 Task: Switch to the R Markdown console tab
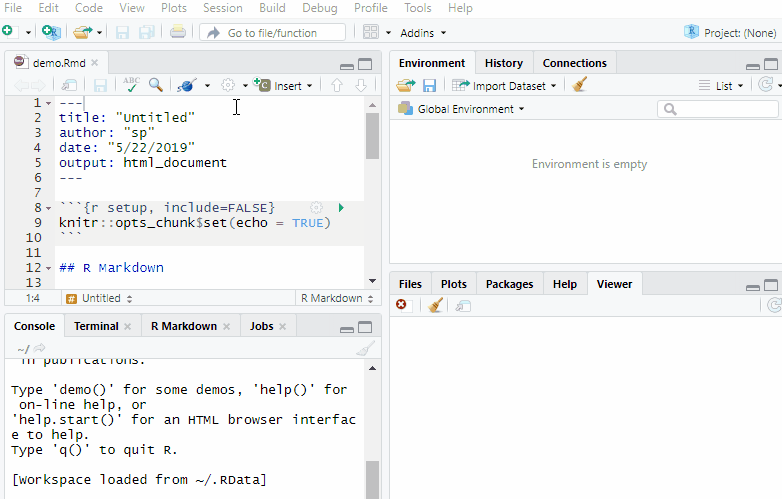click(184, 326)
